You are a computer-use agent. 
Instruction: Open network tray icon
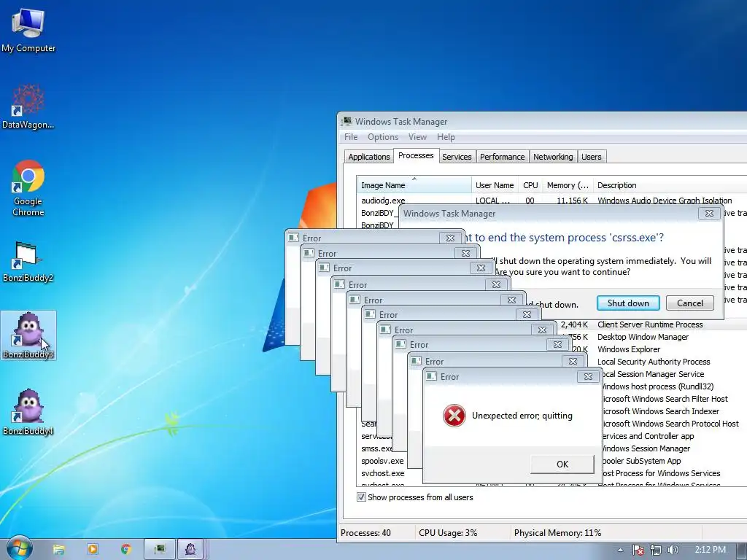pyautogui.click(x=656, y=550)
